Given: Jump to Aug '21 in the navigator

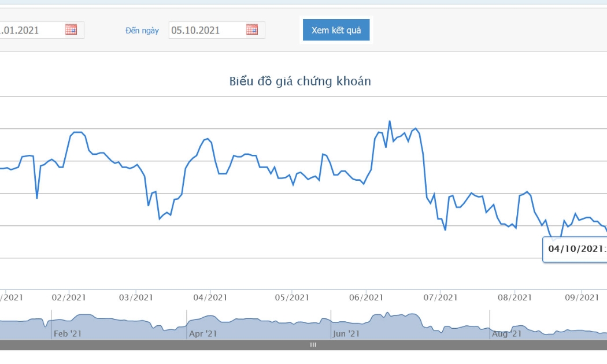Looking at the screenshot, I should pos(507,333).
